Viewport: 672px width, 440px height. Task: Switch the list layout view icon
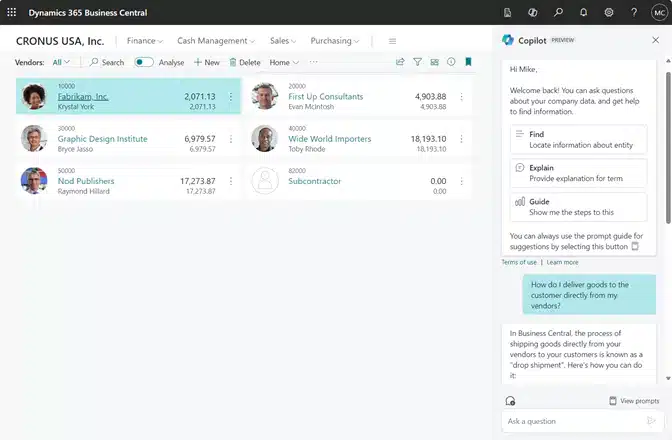coord(434,62)
